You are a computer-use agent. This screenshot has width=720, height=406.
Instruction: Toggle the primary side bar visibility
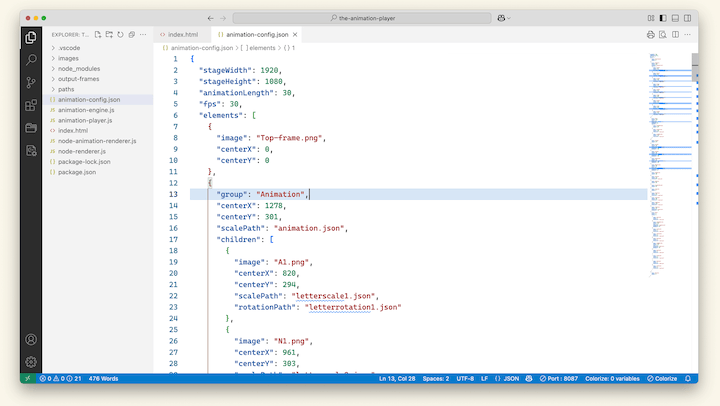coord(663,18)
